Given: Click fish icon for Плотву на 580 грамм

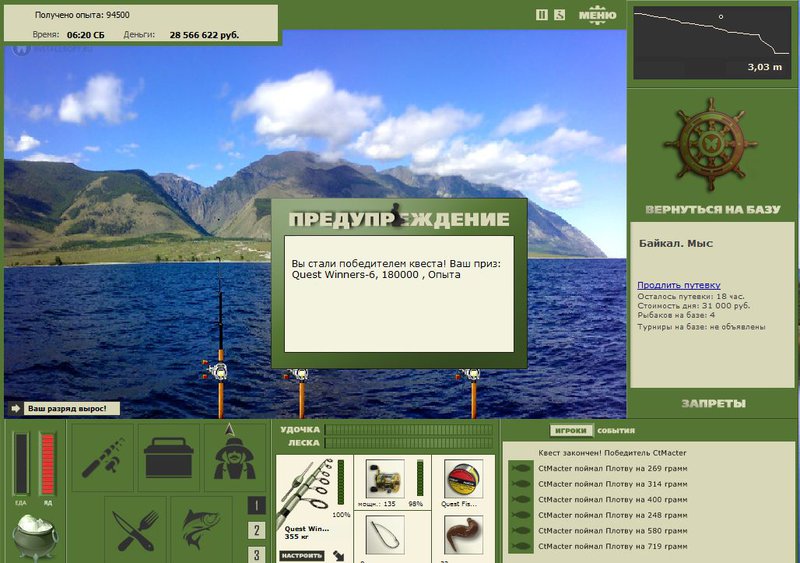Looking at the screenshot, I should point(521,530).
